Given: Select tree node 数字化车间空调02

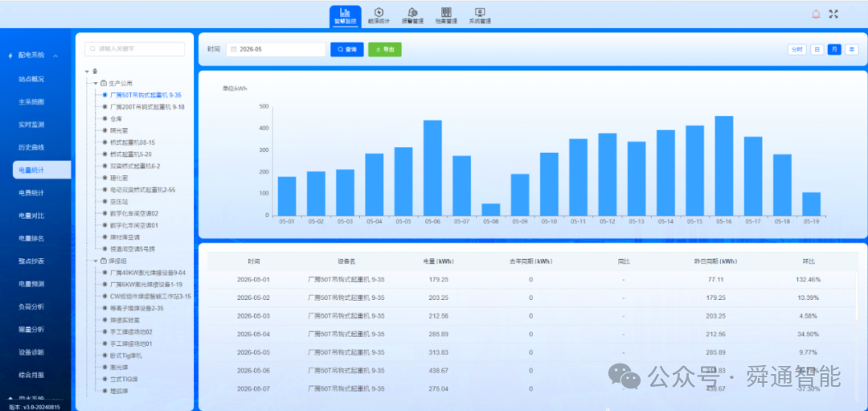Looking at the screenshot, I should (x=134, y=213).
